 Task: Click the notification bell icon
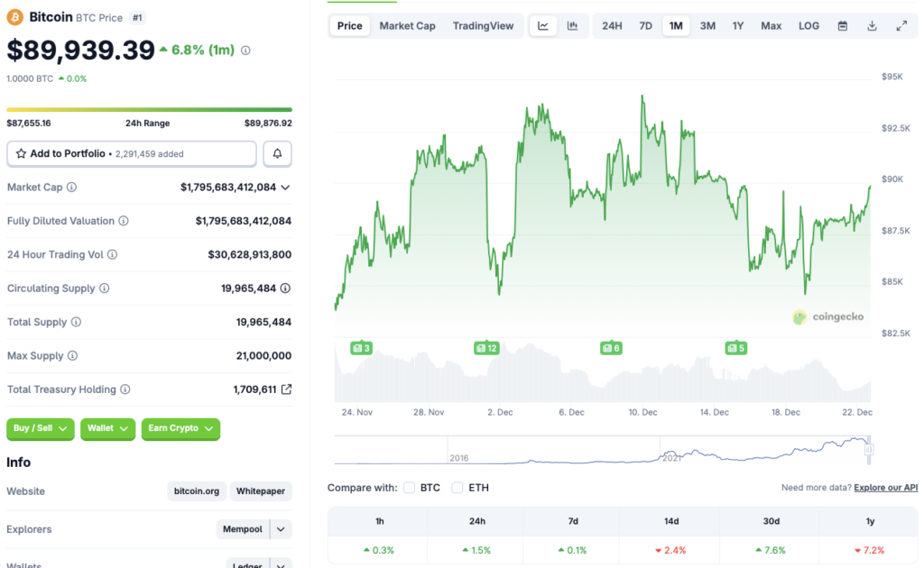pos(277,153)
